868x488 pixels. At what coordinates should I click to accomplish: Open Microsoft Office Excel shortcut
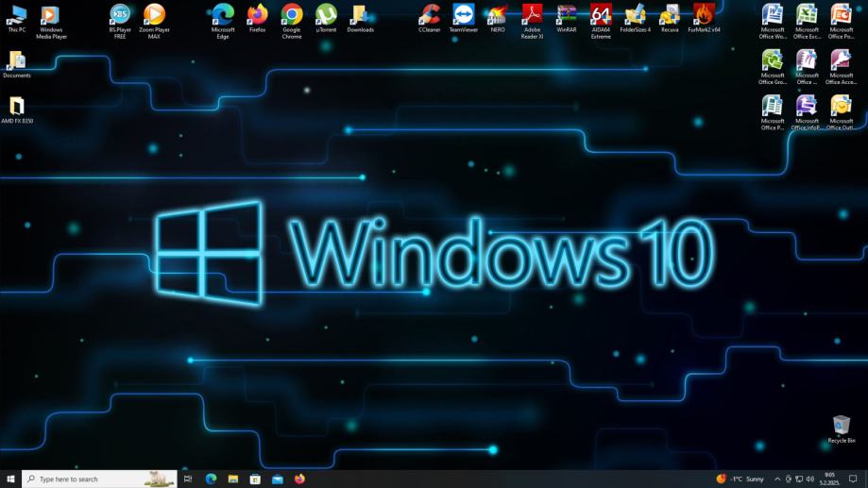point(807,22)
